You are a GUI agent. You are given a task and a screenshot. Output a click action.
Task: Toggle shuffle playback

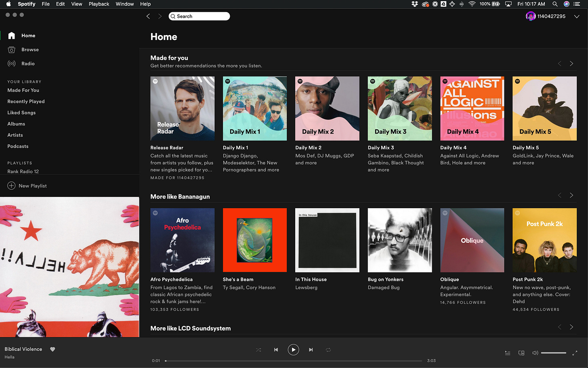(x=258, y=350)
